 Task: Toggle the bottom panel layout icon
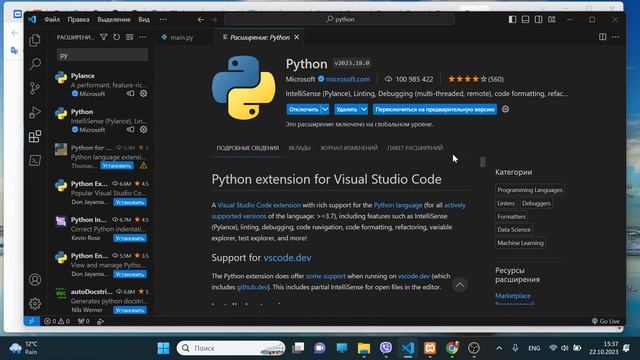pos(525,19)
